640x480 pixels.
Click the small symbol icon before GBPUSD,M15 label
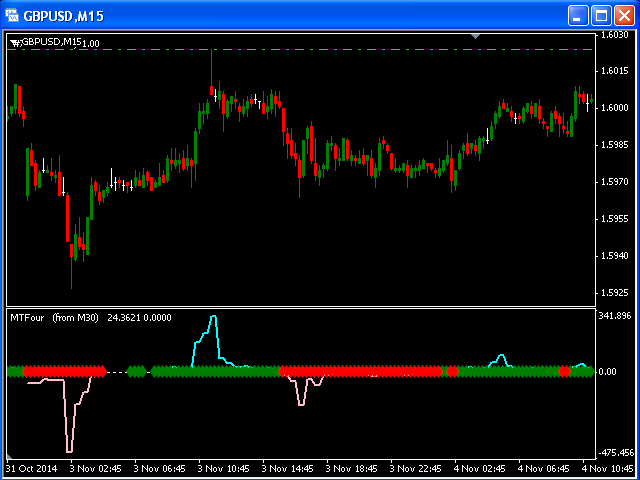[15, 42]
